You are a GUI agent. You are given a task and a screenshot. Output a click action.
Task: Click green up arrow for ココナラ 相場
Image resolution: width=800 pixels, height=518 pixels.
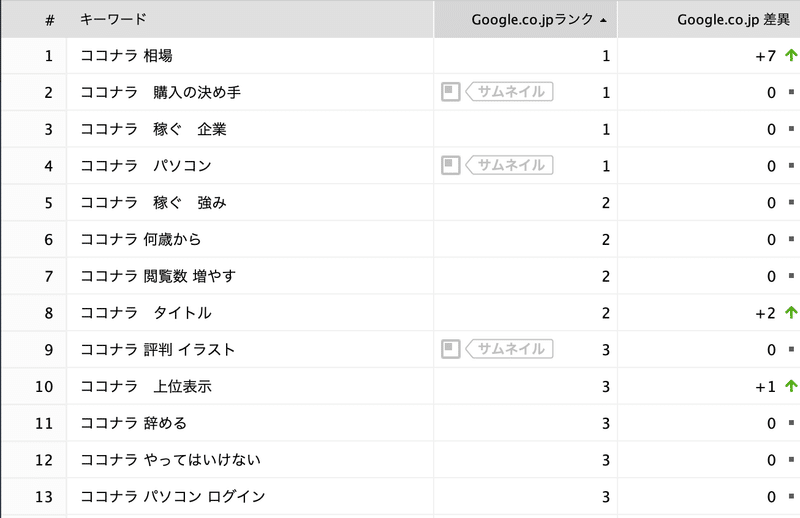[x=791, y=55]
